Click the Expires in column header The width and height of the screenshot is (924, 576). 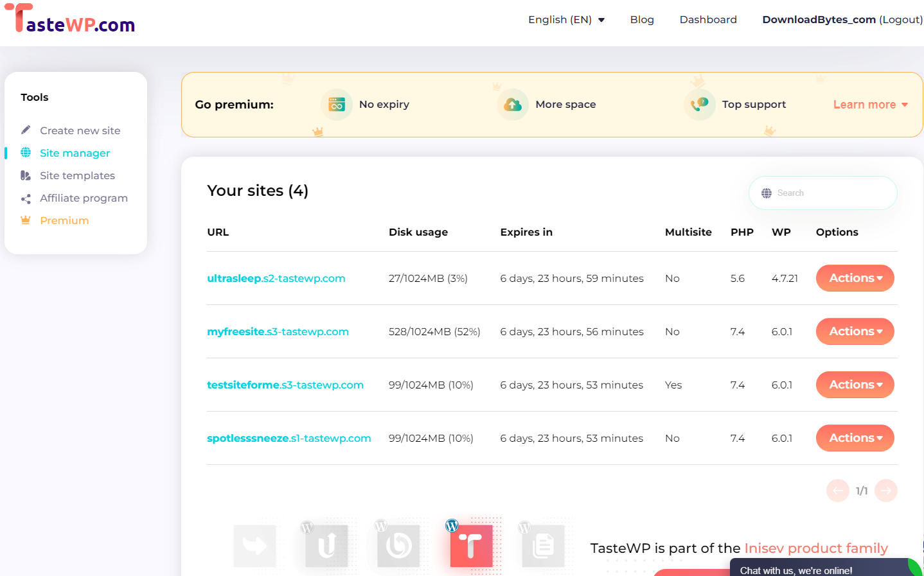point(526,232)
